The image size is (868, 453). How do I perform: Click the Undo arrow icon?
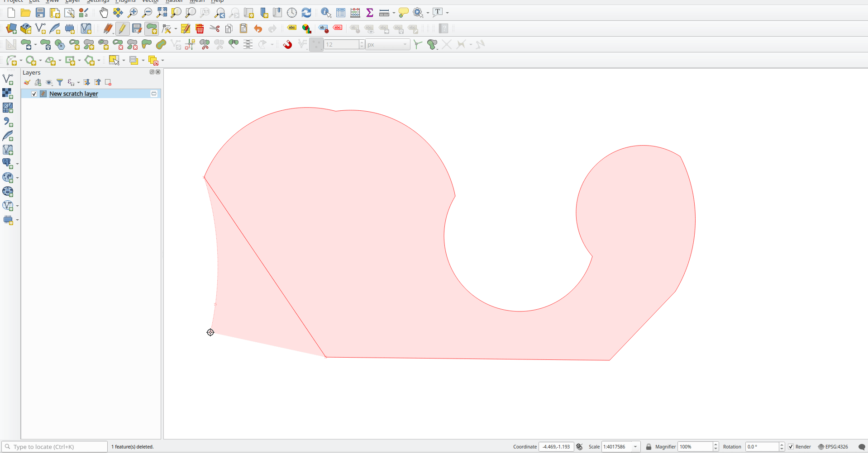pos(258,29)
